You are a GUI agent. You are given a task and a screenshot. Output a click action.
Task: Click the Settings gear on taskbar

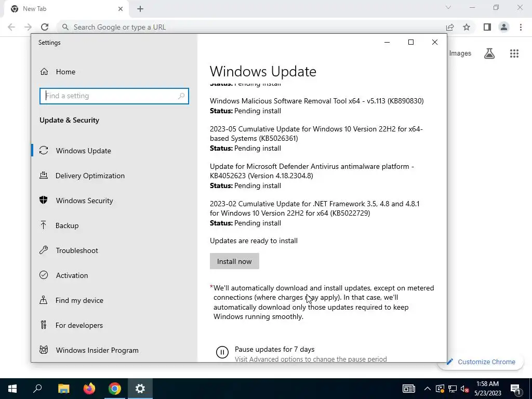point(140,389)
